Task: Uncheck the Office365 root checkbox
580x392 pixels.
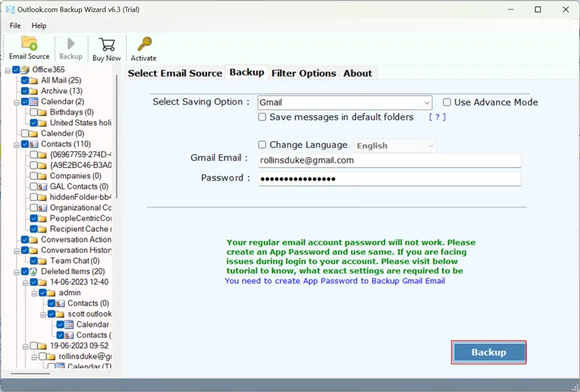Action: point(16,70)
